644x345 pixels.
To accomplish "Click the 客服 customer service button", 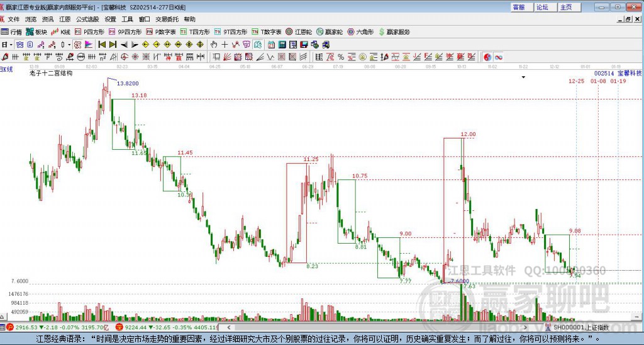I will click(518, 7).
